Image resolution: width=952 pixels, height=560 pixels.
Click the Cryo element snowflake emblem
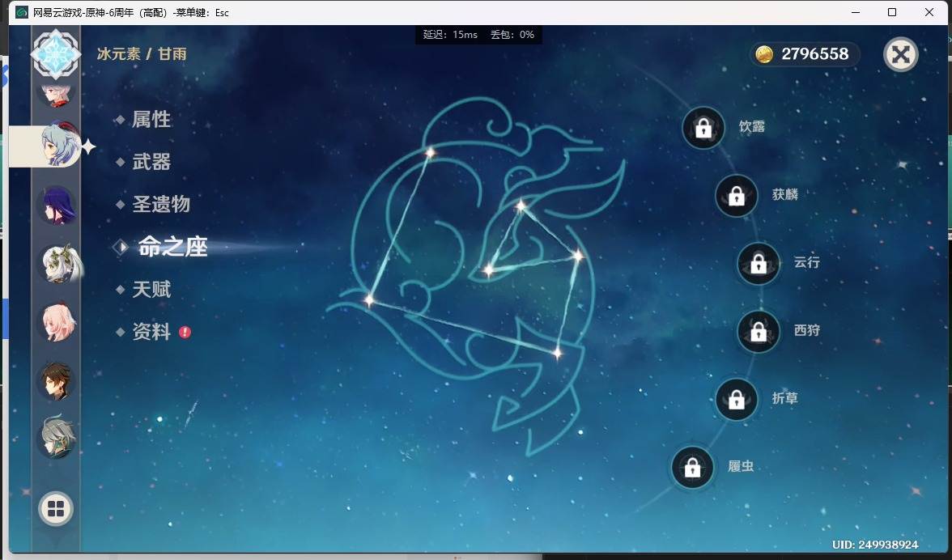(x=56, y=54)
